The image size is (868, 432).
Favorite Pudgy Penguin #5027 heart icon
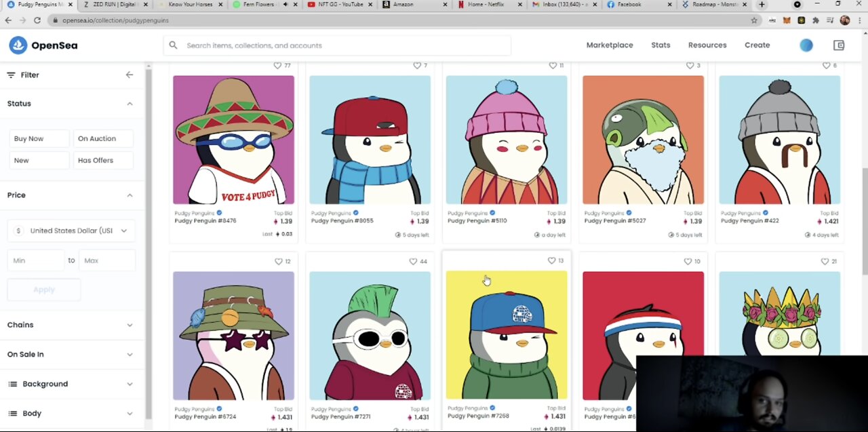(x=690, y=66)
